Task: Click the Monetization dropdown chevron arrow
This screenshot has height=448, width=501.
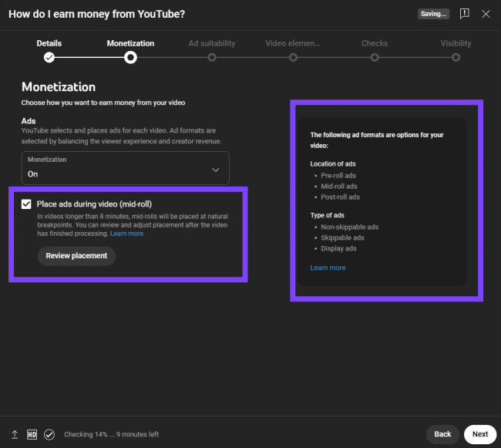Action: click(215, 170)
